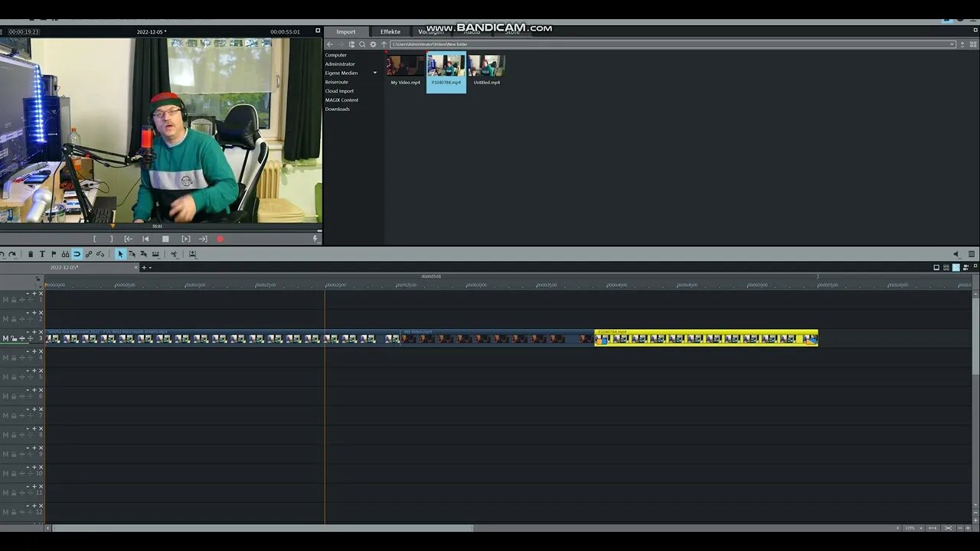Viewport: 980px width, 551px height.
Task: Set the range out-point bracket
Action: (x=112, y=239)
